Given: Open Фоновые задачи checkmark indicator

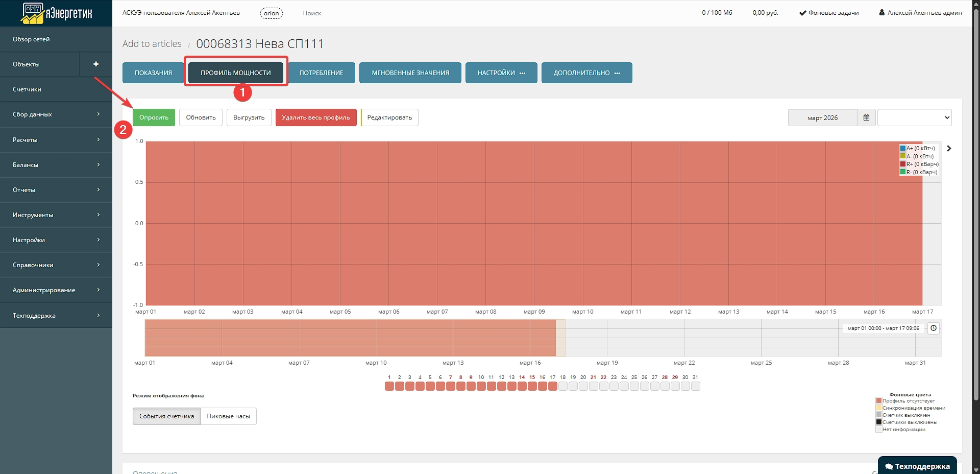Looking at the screenshot, I should (802, 13).
